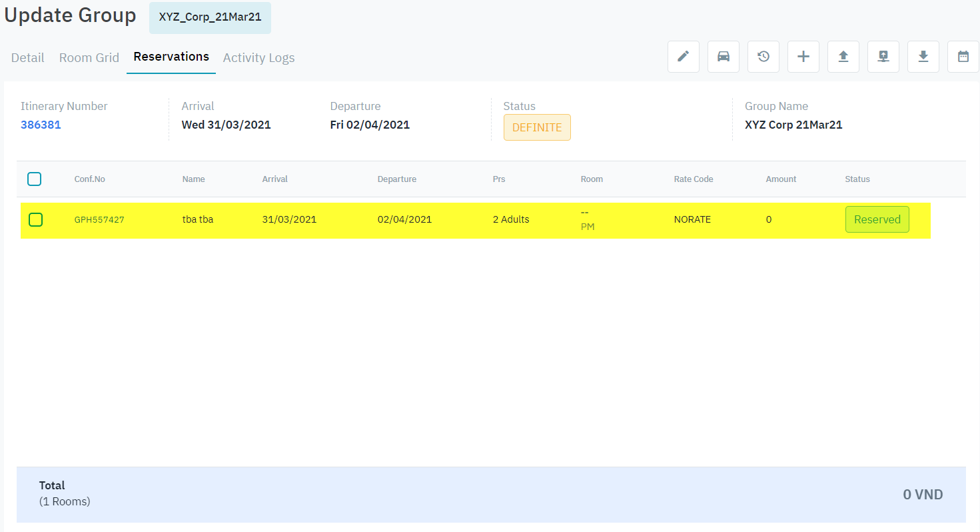Click the DEFINITE status badge
This screenshot has width=980, height=532.
tap(536, 127)
